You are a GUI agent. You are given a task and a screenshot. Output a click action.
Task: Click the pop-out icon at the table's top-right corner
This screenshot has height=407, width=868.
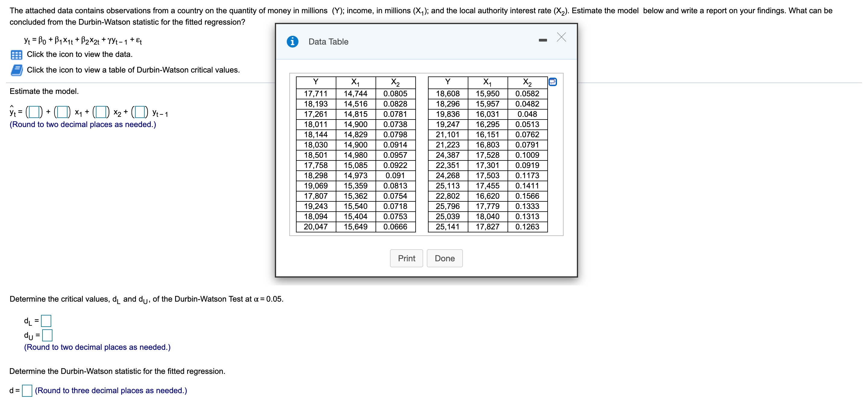click(553, 82)
